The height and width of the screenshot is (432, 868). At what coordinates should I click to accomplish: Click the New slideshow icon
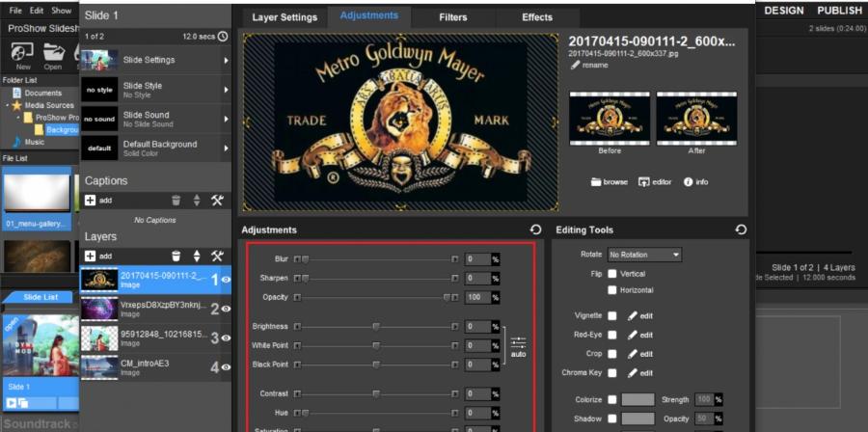point(23,52)
